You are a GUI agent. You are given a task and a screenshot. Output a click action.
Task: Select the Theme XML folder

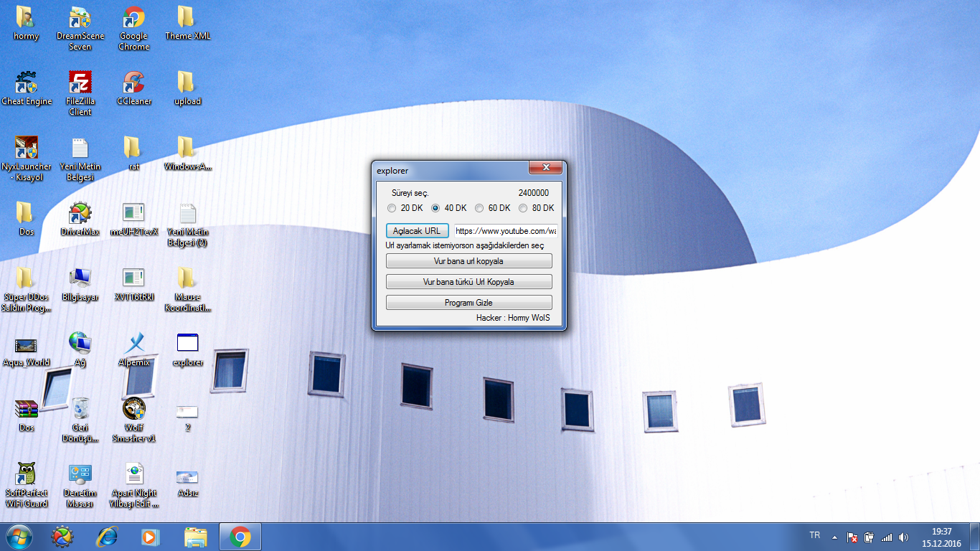tap(187, 24)
